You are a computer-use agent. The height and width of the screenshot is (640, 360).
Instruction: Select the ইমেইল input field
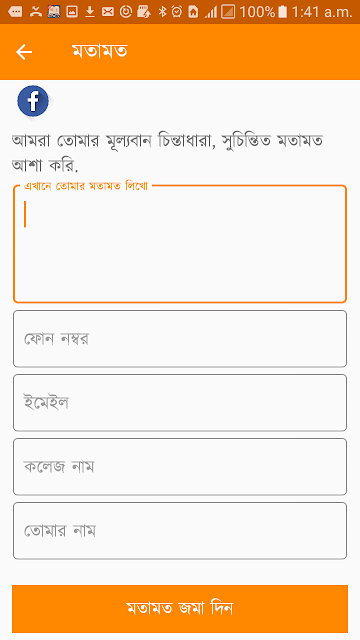coord(180,403)
